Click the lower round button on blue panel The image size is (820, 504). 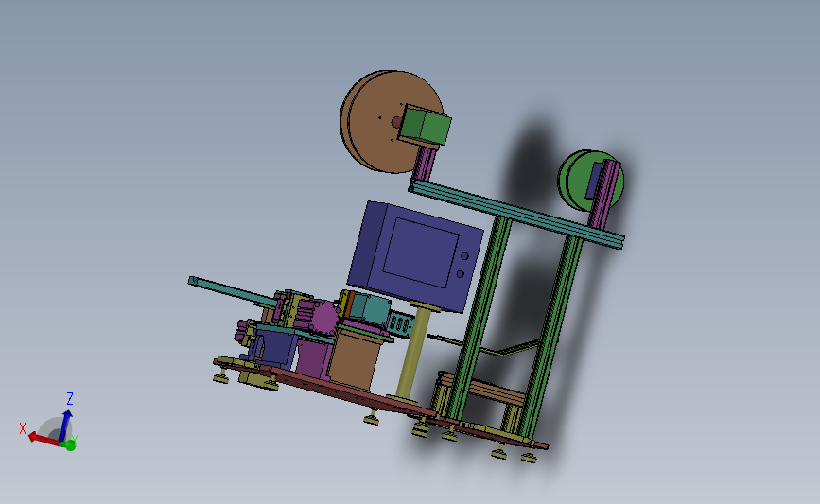(461, 274)
